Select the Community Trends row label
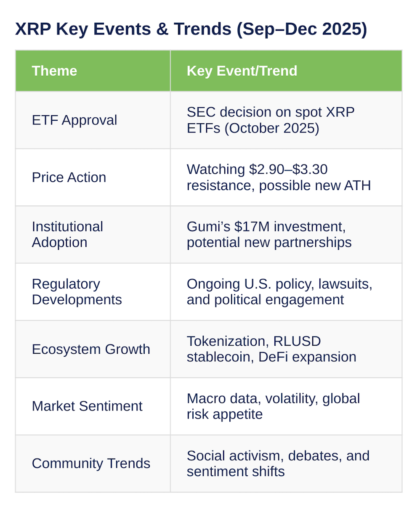 91,463
